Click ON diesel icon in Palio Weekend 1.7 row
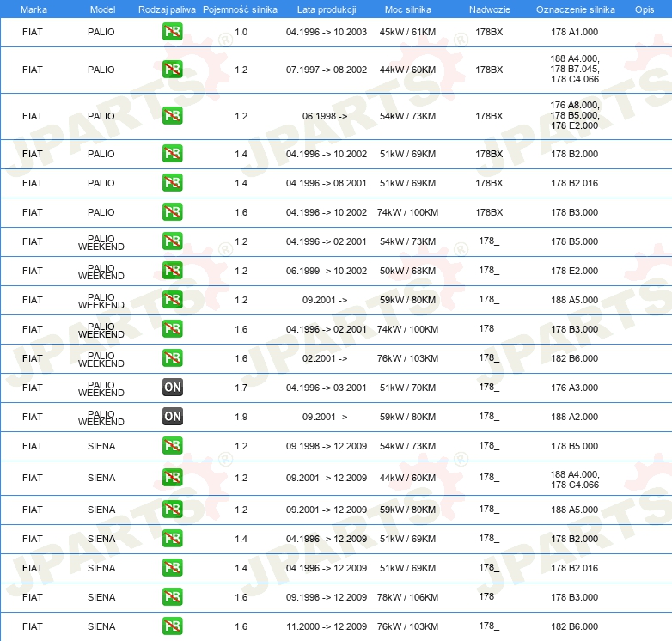This screenshot has width=672, height=641. [x=172, y=387]
